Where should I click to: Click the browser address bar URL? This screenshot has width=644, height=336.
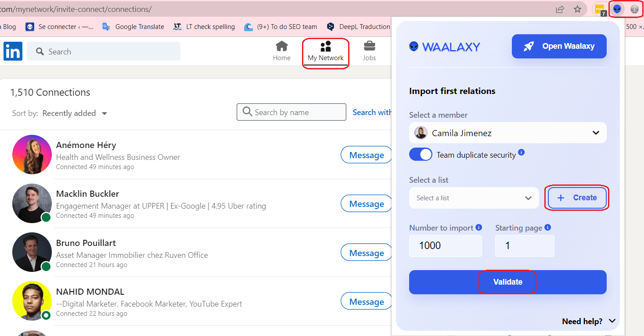76,9
